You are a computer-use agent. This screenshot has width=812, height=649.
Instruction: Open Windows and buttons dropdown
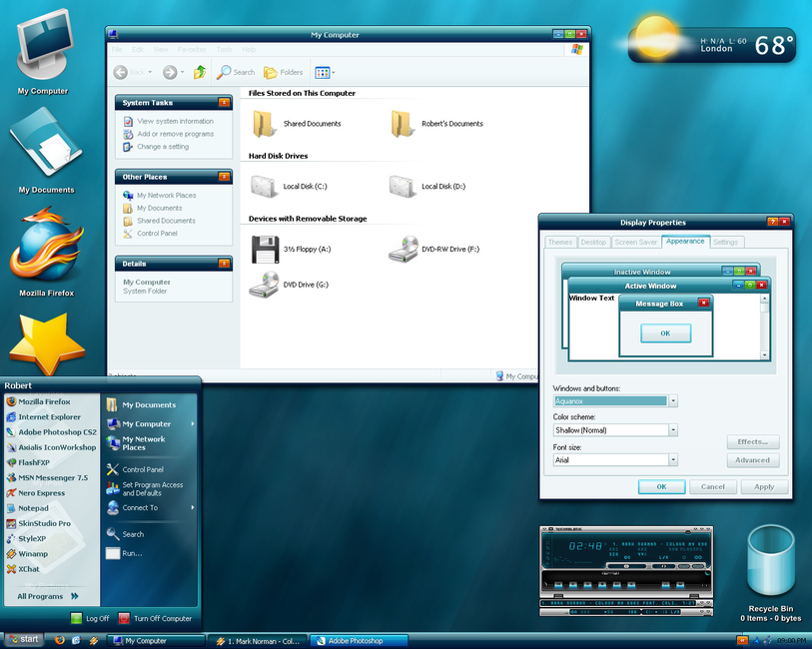[673, 401]
